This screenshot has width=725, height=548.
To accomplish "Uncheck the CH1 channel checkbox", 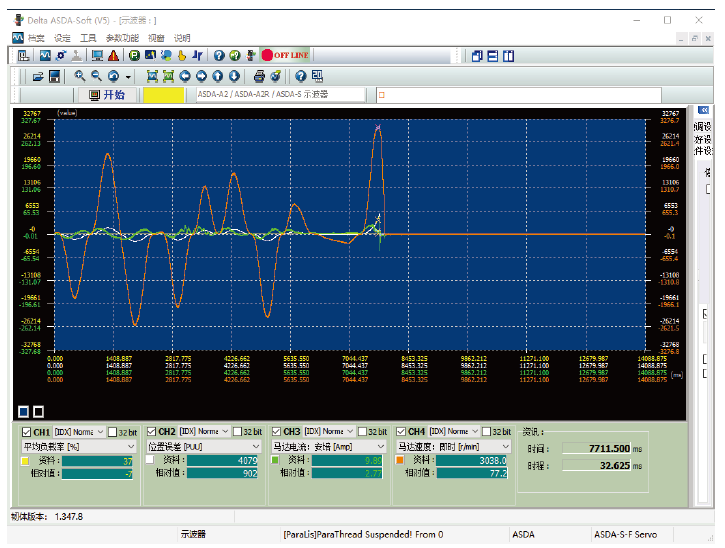I will (27, 432).
